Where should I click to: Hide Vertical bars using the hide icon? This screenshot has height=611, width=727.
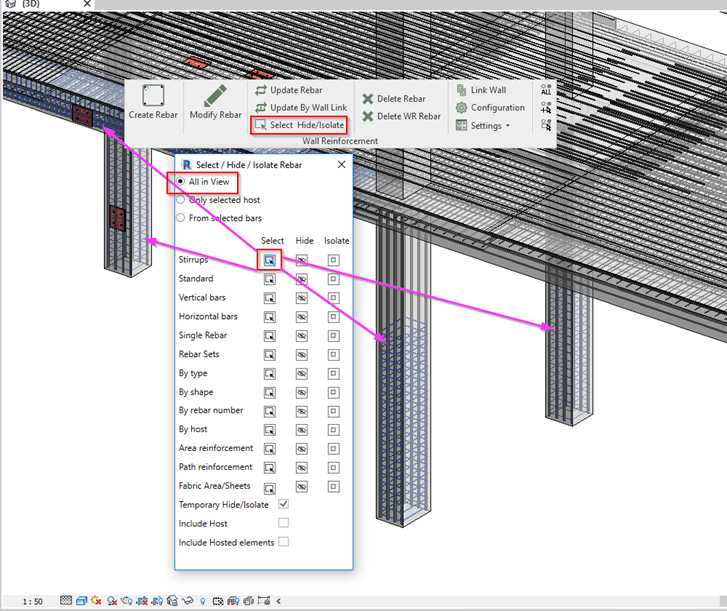(302, 298)
